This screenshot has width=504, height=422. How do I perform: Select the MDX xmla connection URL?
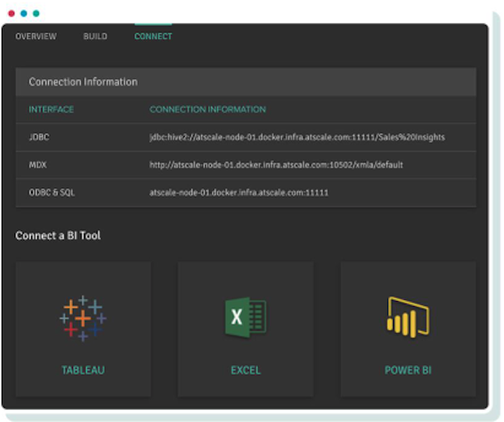[x=276, y=165]
